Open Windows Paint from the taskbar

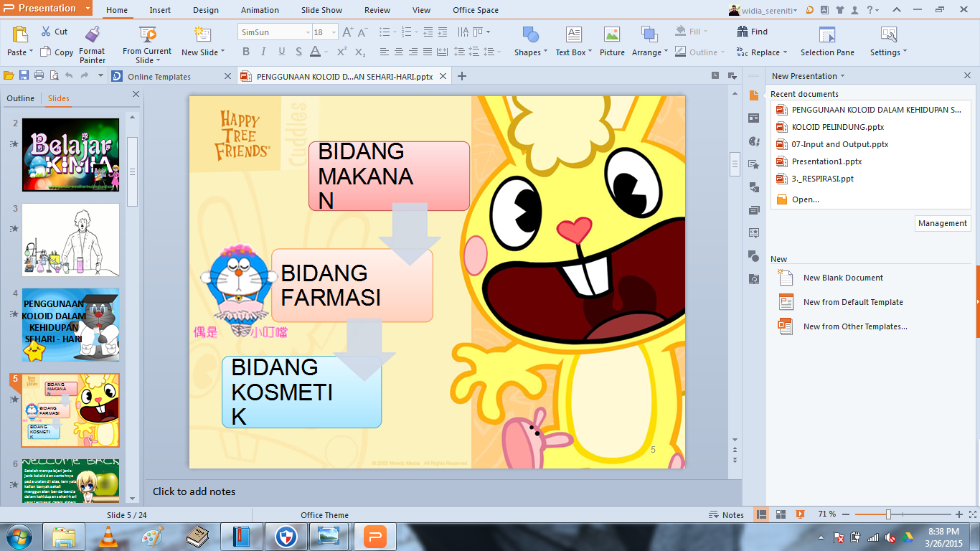click(152, 537)
